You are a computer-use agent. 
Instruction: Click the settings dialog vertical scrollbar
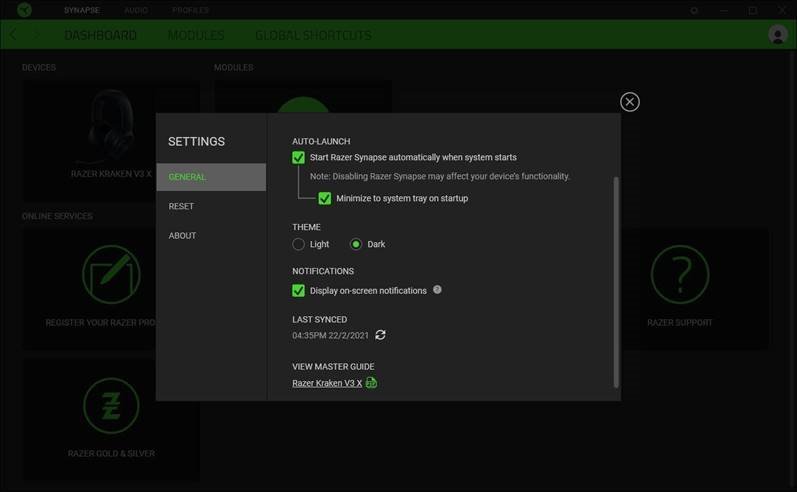tap(616, 283)
